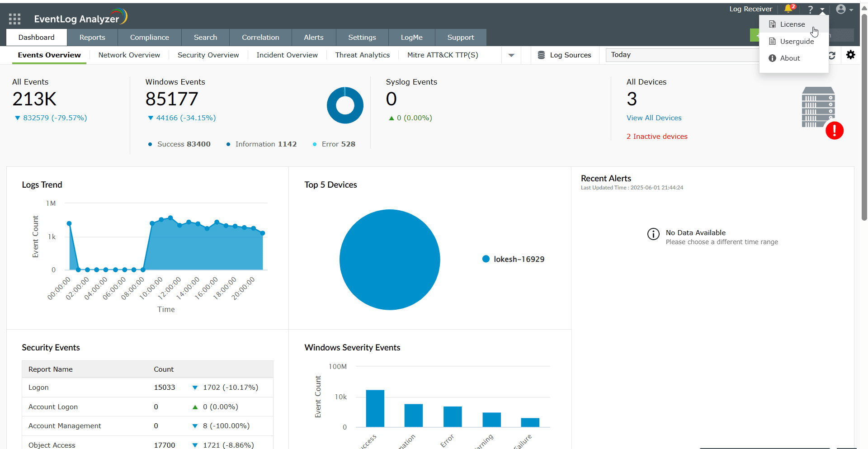Click the Windows Events donut chart
Screen dimensions: 868x449
tap(345, 105)
